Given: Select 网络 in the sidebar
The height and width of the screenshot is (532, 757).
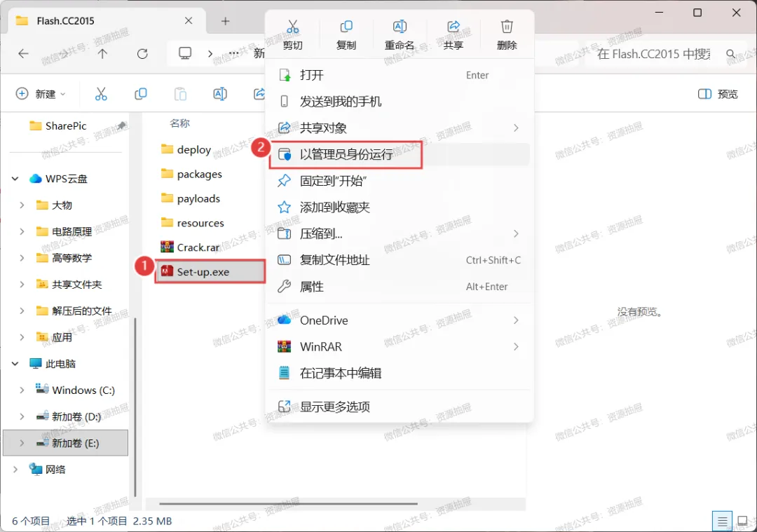Looking at the screenshot, I should [55, 470].
